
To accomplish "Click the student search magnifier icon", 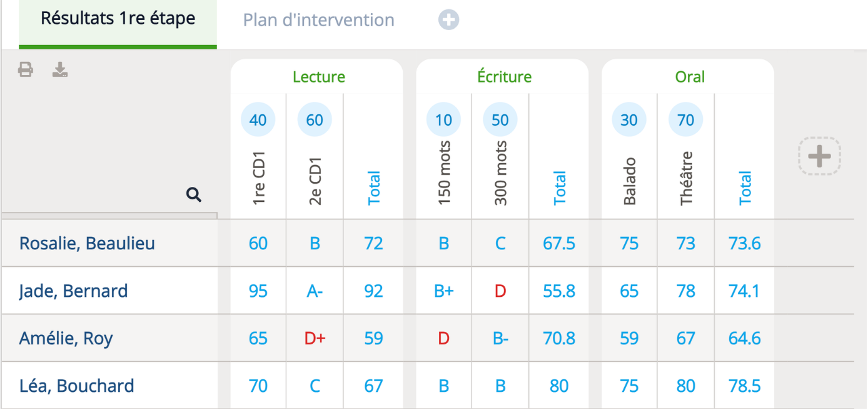I will (194, 195).
